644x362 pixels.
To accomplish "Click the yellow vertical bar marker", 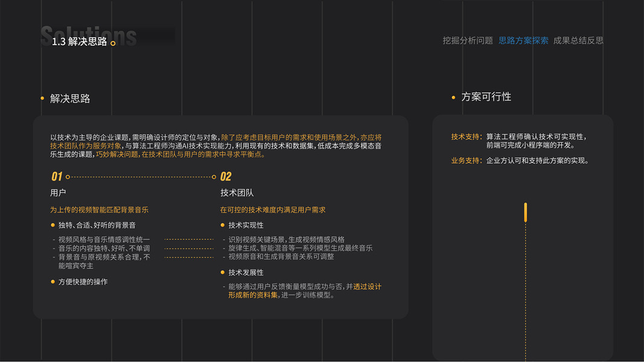I will point(525,212).
